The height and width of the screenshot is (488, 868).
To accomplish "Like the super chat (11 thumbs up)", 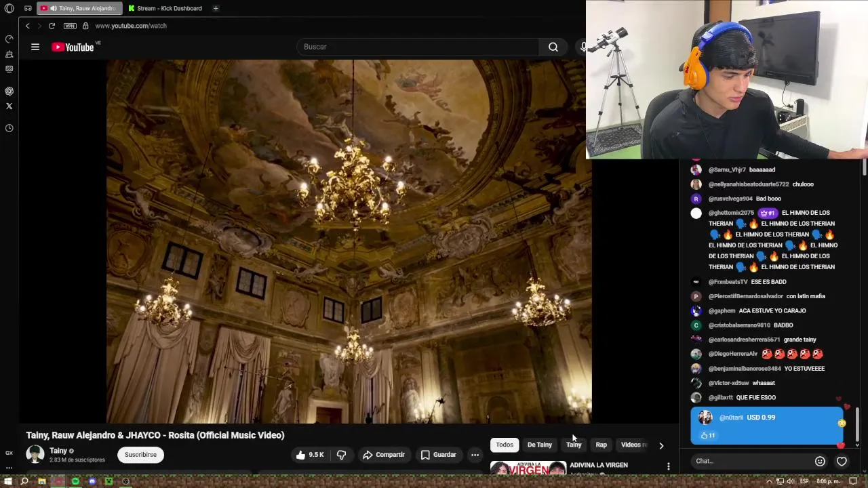I will (x=707, y=435).
